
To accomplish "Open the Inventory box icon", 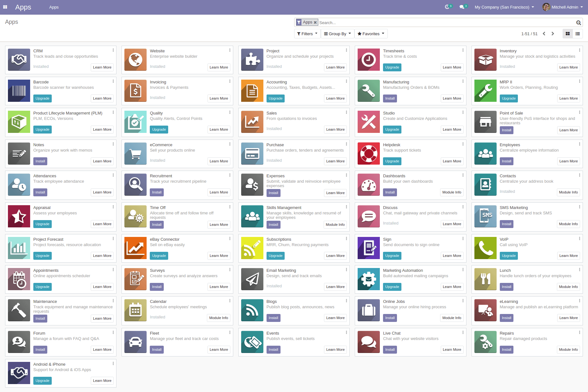I will point(486,60).
